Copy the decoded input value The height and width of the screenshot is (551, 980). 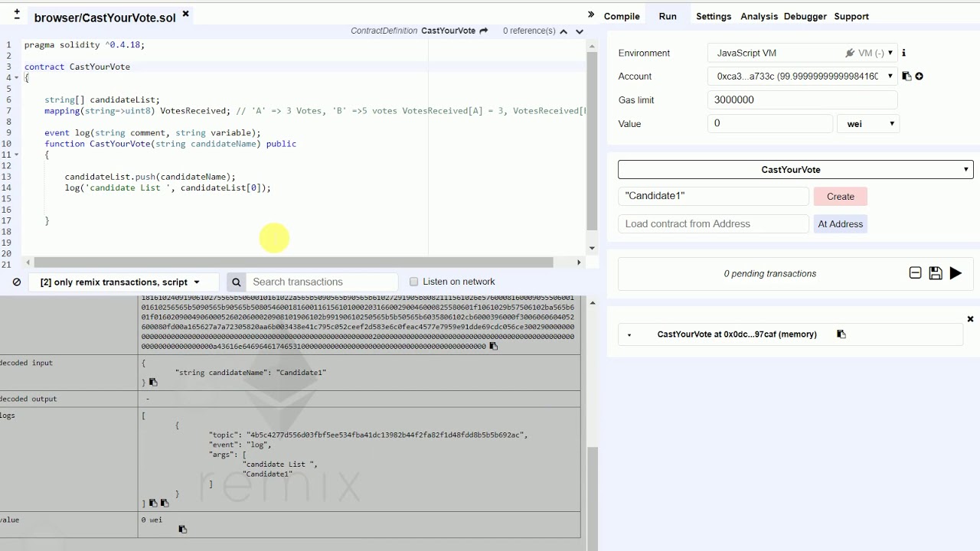tap(153, 382)
